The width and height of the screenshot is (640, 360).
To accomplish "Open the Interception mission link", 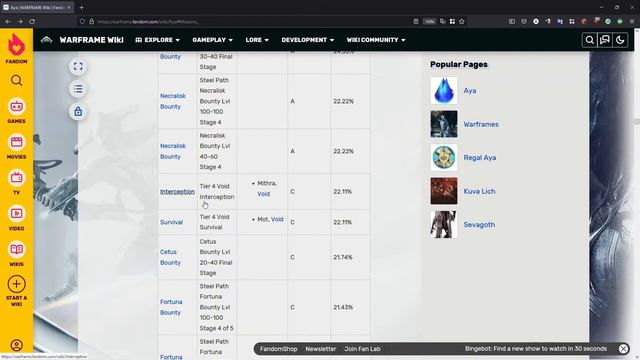I will click(x=177, y=191).
